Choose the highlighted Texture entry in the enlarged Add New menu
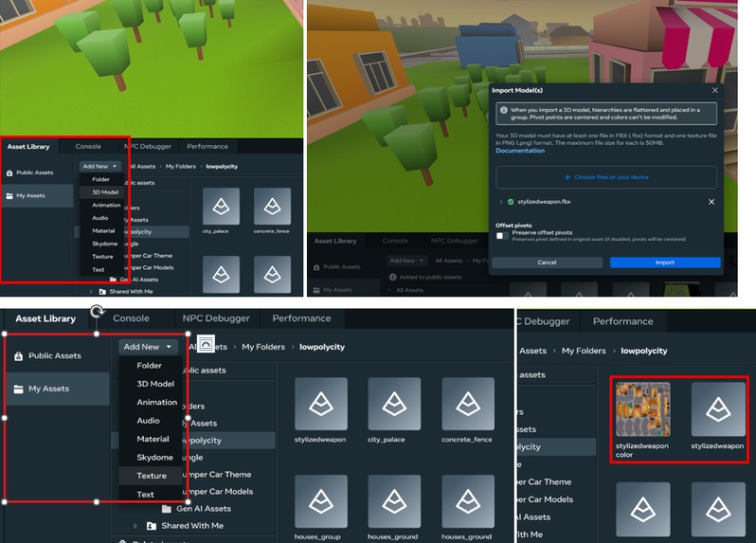The height and width of the screenshot is (543, 756). (152, 476)
